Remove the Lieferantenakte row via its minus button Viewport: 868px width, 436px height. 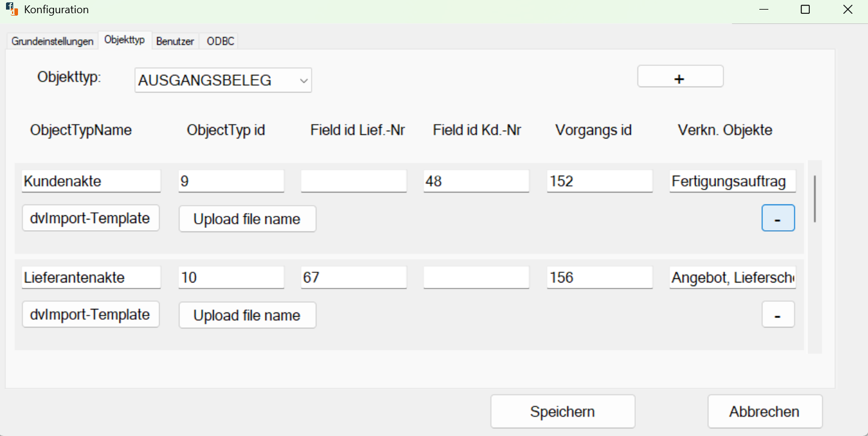tap(778, 314)
